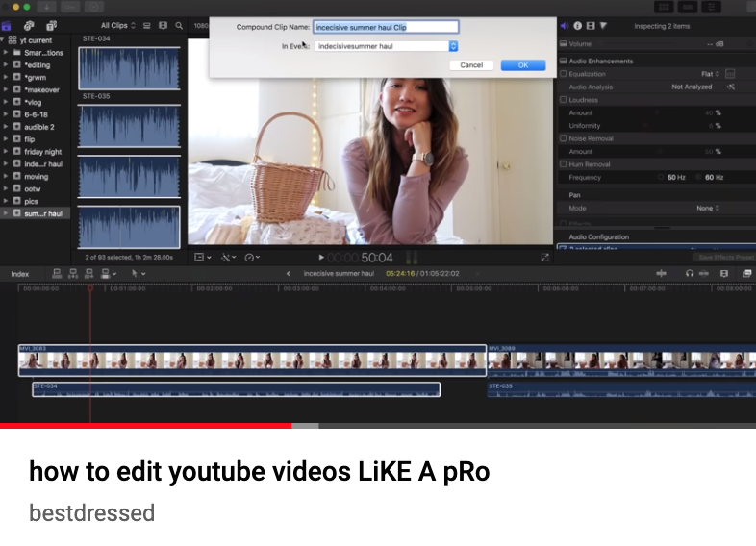Screen dimensions: 756x546
Task: Click the Compound Clip Name text field
Action: pos(385,27)
